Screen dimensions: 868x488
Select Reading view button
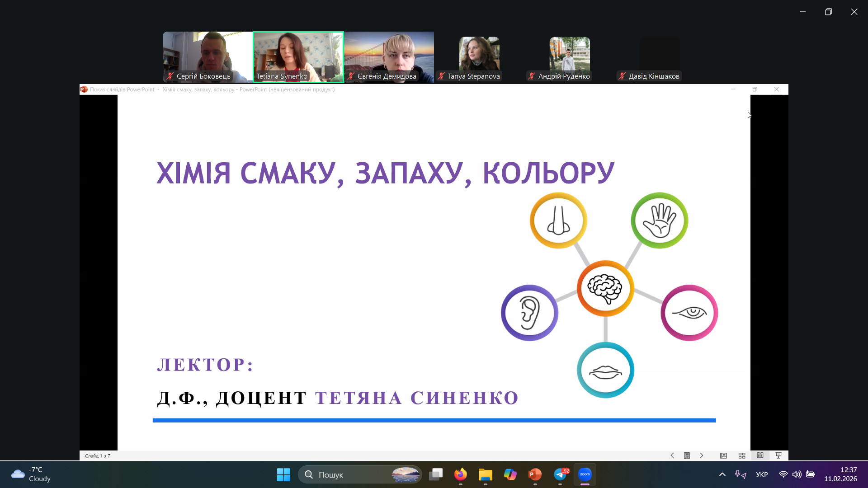(x=760, y=455)
